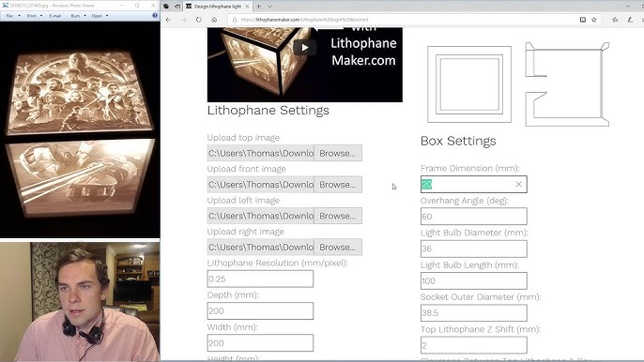The height and width of the screenshot is (362, 644).
Task: Click the square box top-view diagram
Action: [469, 84]
